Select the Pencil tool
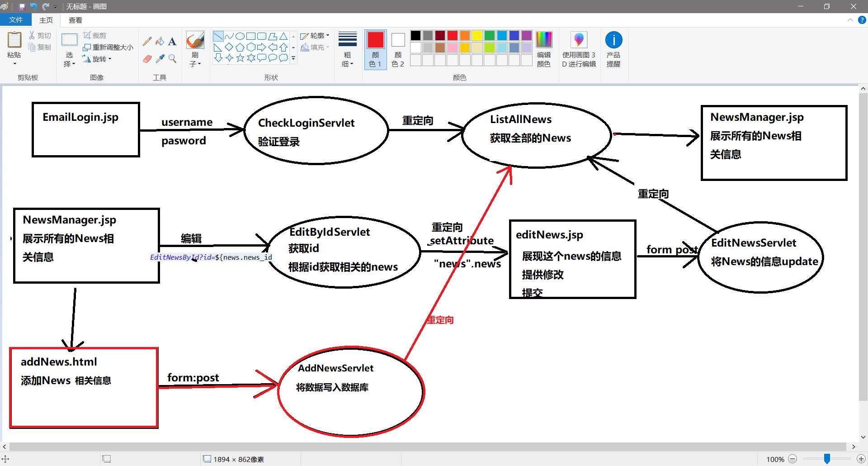The image size is (868, 466). 147,41
